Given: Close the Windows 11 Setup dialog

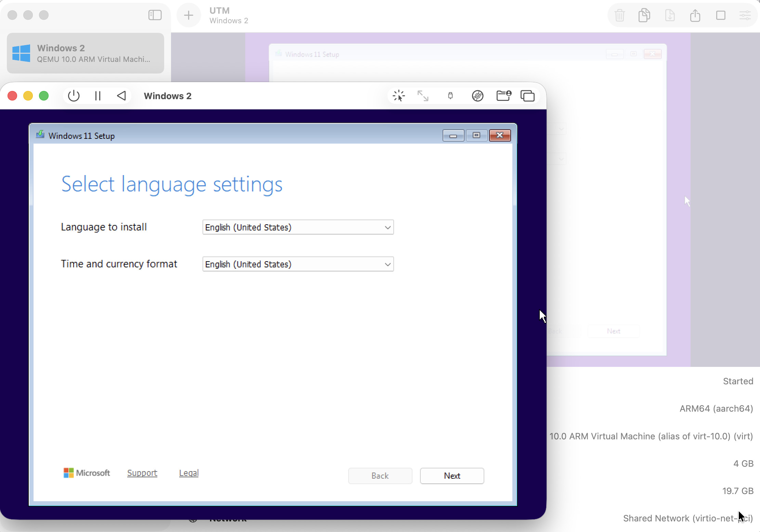Looking at the screenshot, I should click(x=500, y=135).
